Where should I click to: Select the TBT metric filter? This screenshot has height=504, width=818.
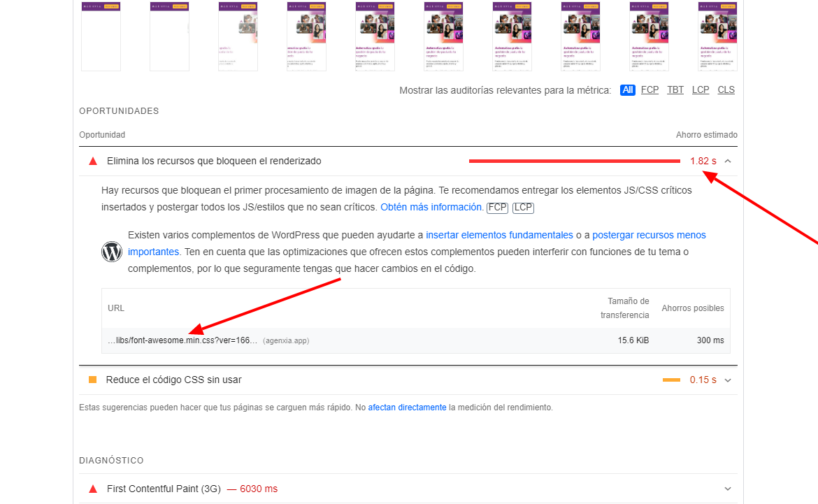pos(675,89)
